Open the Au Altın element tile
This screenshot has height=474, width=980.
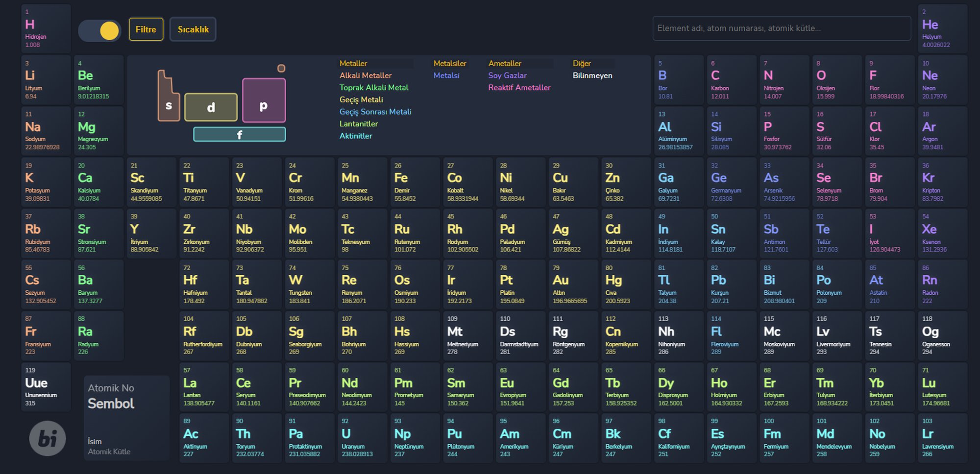[x=572, y=284]
